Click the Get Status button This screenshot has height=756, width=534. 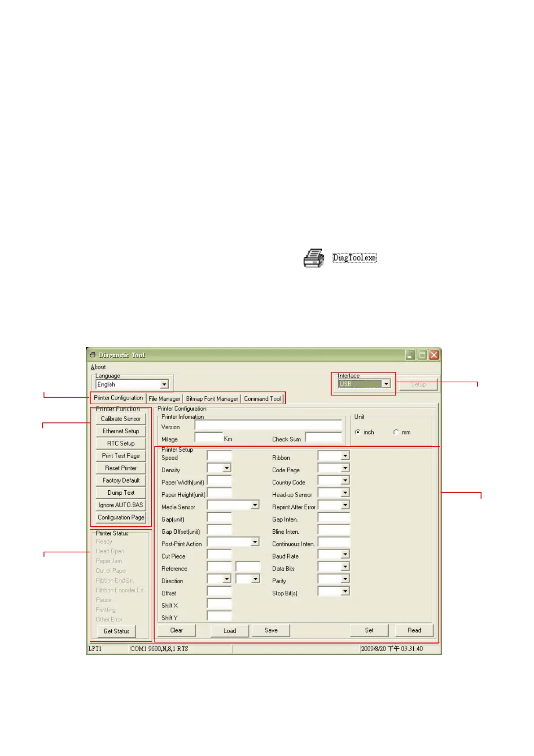(117, 631)
